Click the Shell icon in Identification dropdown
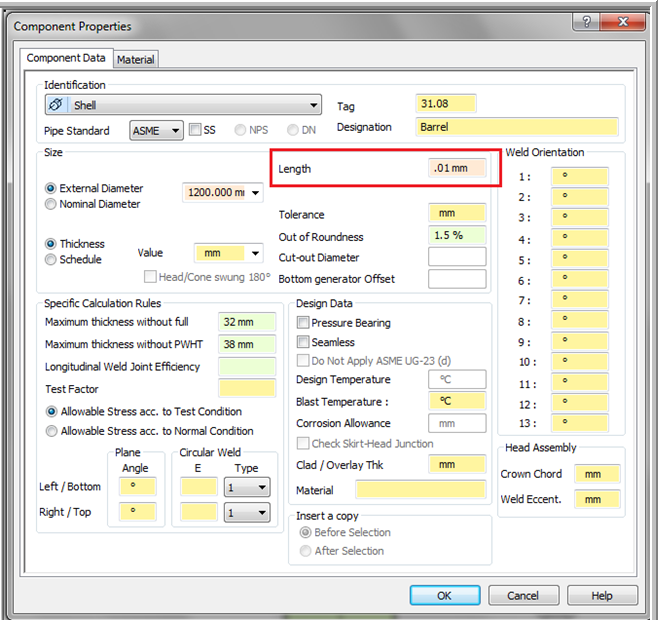The height and width of the screenshot is (620, 658). pyautogui.click(x=58, y=105)
